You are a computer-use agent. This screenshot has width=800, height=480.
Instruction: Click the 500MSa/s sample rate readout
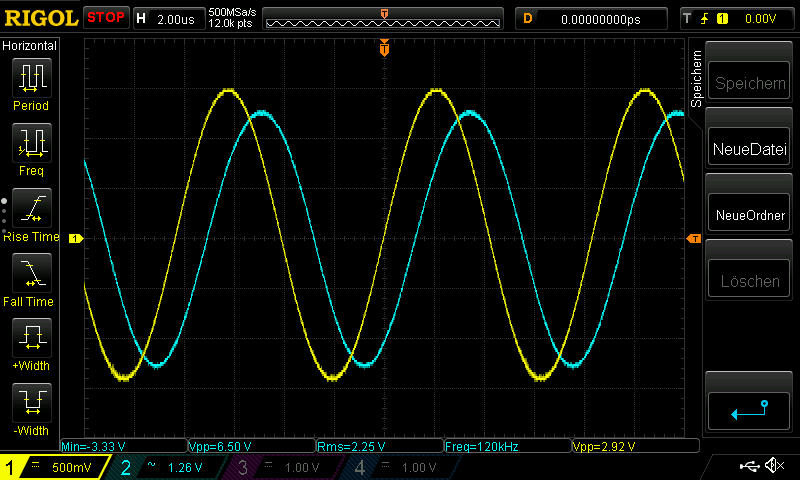point(232,12)
